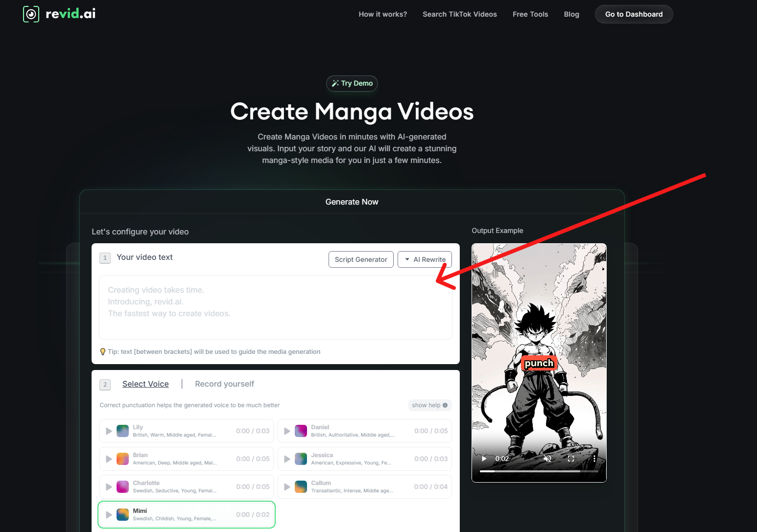Open the Free Tools menu

(x=530, y=14)
